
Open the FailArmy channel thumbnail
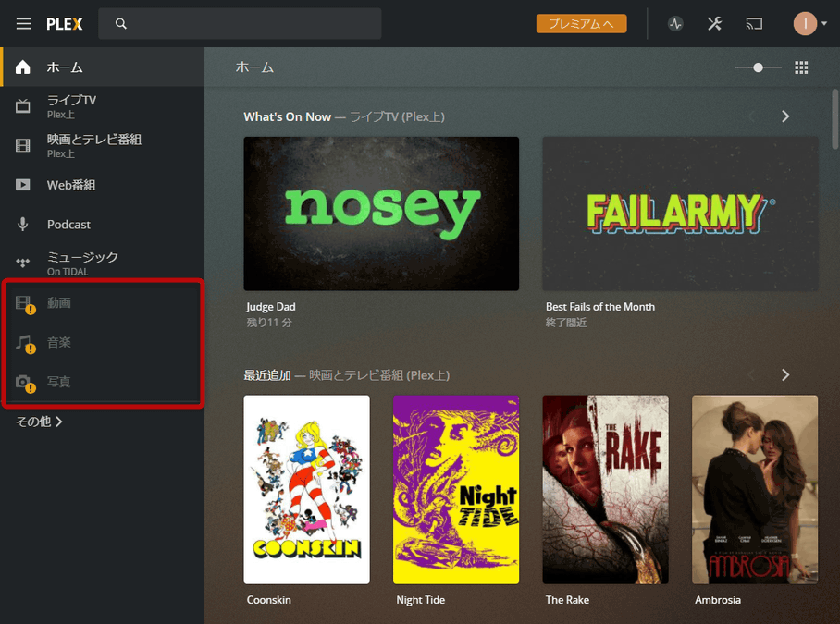click(680, 214)
